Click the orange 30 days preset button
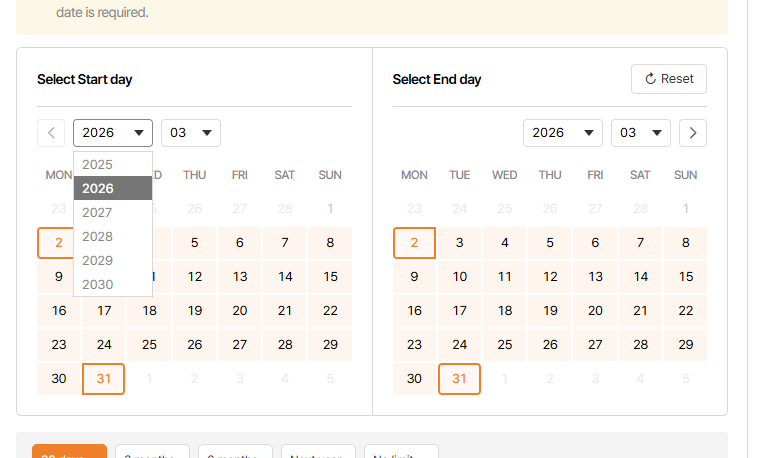Screen dimensions: 767x458 [x=69, y=452]
